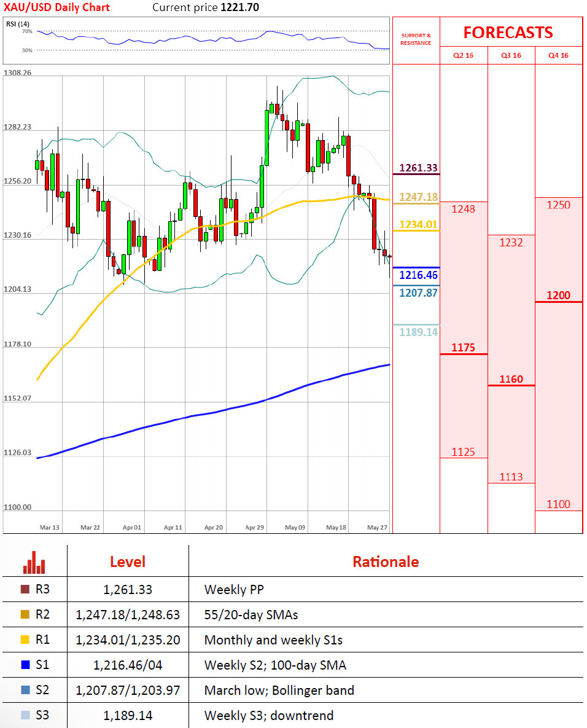Click the RSI (14) indicator label

pos(18,24)
